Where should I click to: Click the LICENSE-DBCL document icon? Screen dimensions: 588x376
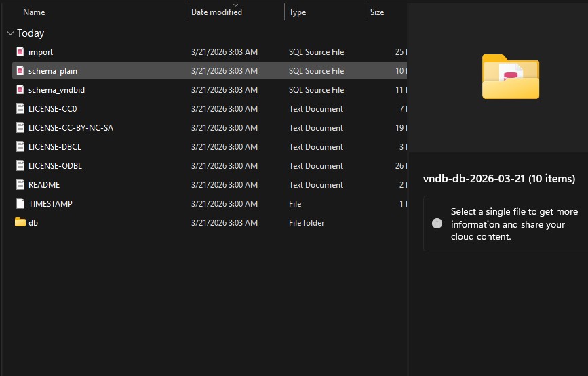[20, 147]
